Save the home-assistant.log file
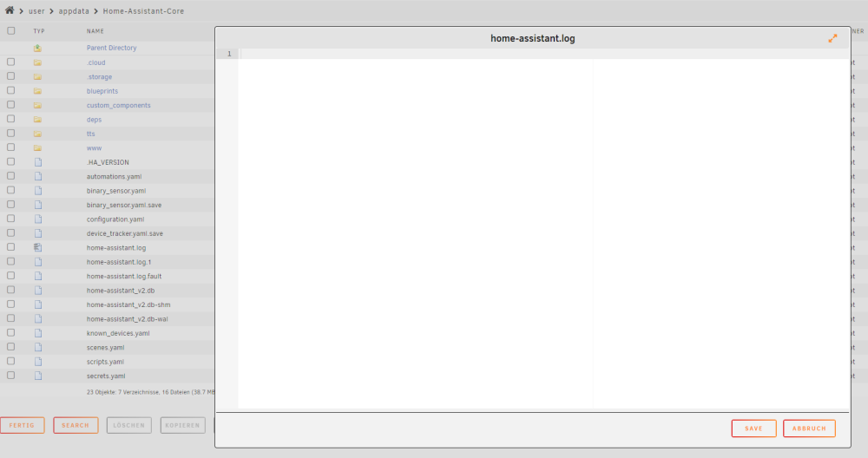 [753, 429]
